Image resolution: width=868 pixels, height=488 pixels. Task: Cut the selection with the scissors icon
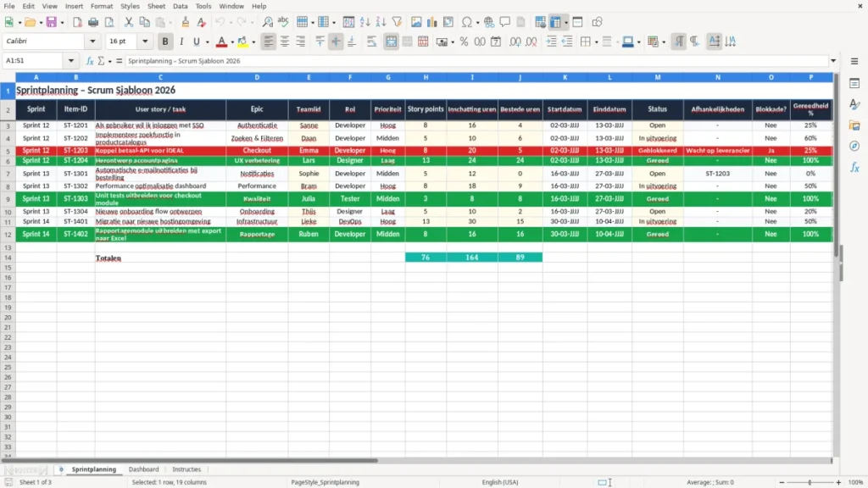pyautogui.click(x=129, y=22)
